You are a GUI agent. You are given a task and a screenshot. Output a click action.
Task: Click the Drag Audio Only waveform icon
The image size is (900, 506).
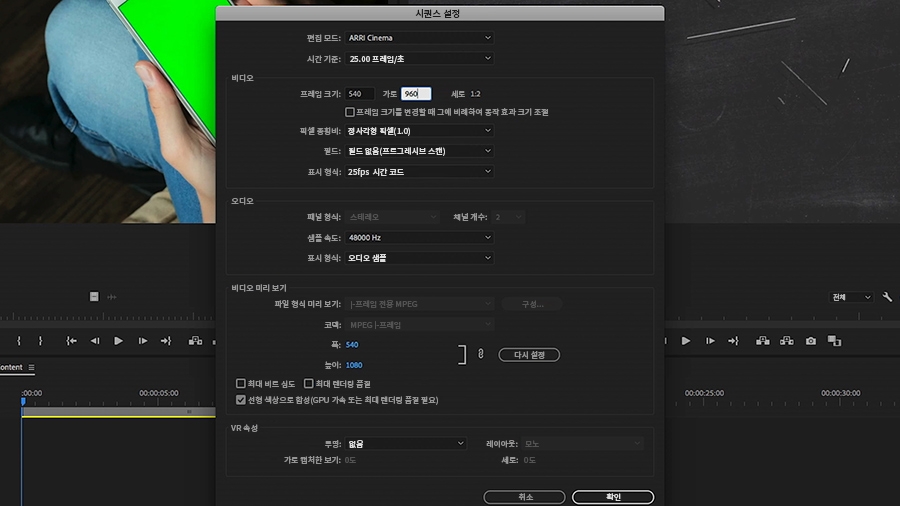[x=112, y=297]
